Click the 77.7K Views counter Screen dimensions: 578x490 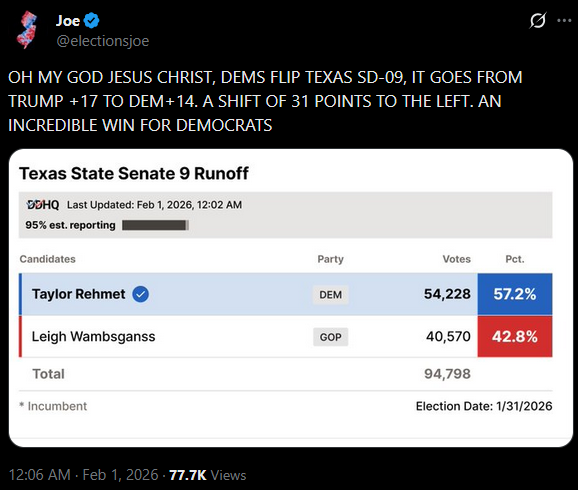point(208,475)
